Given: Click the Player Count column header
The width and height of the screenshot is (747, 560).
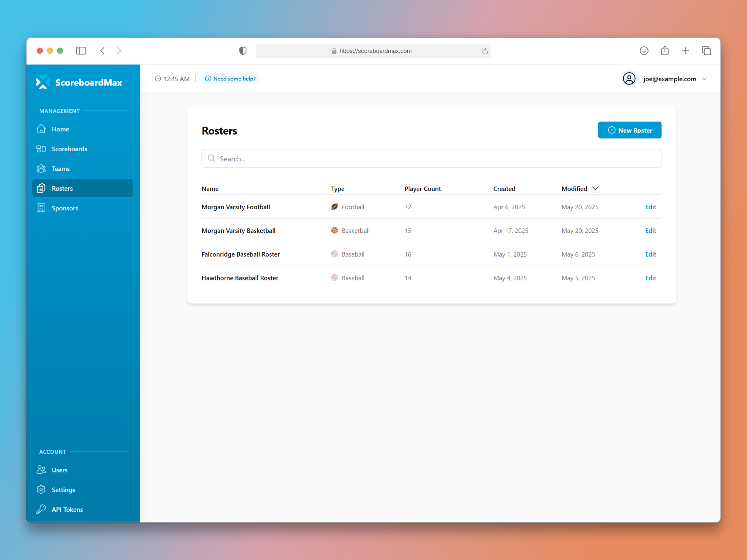Looking at the screenshot, I should [423, 189].
